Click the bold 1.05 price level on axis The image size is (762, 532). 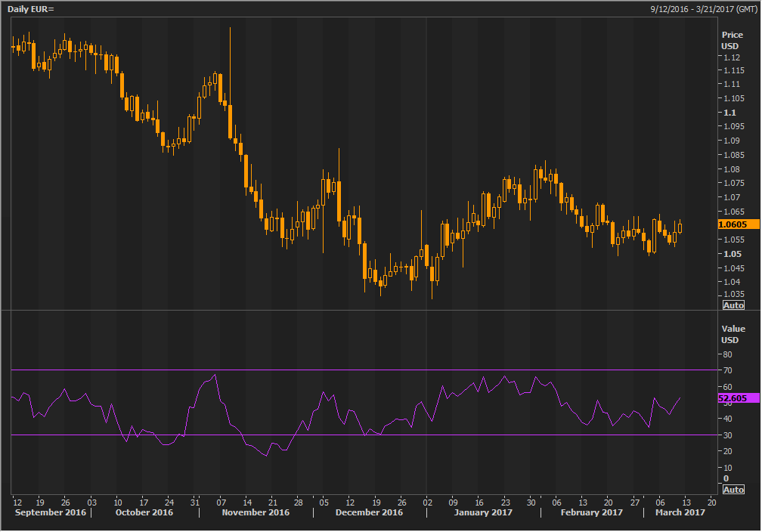tap(730, 254)
